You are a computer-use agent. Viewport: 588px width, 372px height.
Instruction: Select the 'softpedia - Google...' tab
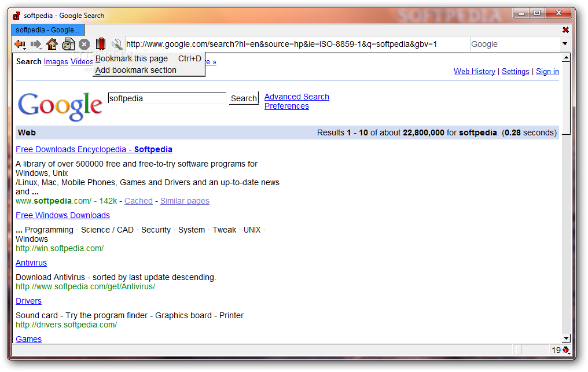point(47,30)
